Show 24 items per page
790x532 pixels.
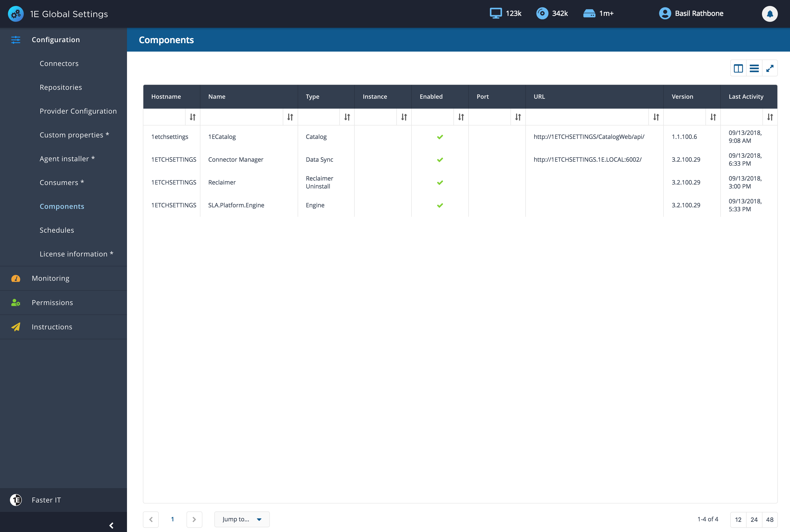pos(754,519)
